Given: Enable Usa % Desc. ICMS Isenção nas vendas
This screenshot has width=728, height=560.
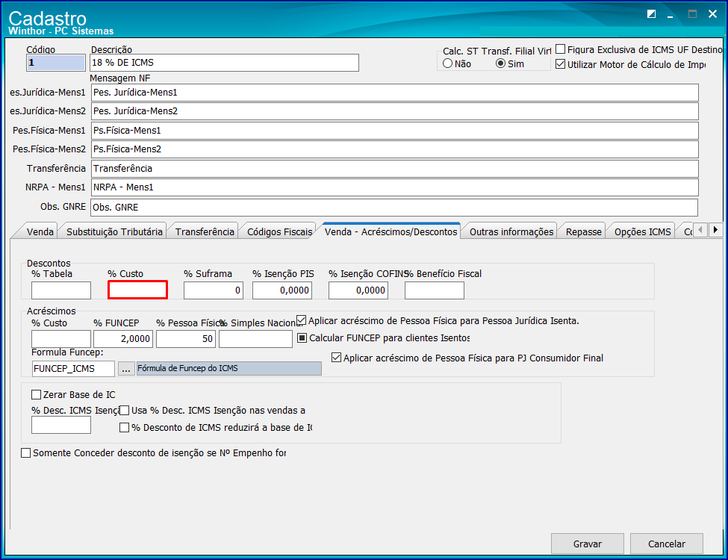Looking at the screenshot, I should point(125,411).
